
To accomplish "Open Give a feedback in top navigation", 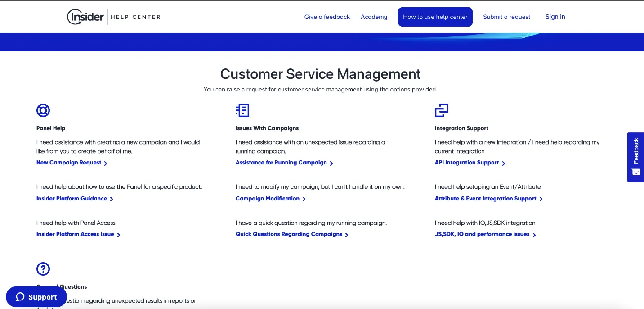I will coord(327,17).
